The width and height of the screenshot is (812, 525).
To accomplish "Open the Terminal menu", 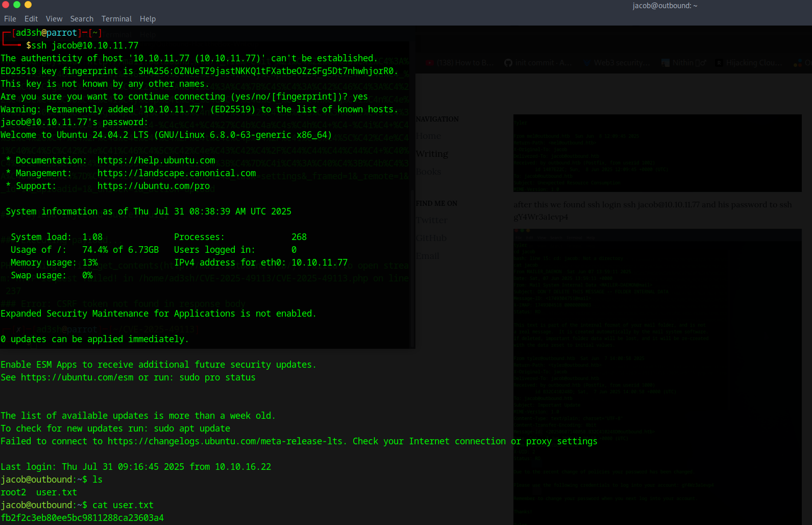I will point(116,19).
